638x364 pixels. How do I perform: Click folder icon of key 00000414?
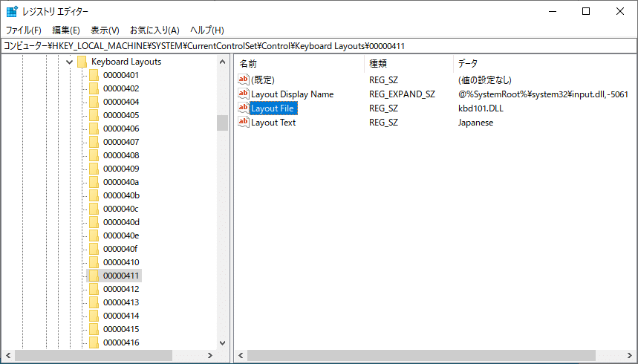(x=94, y=316)
